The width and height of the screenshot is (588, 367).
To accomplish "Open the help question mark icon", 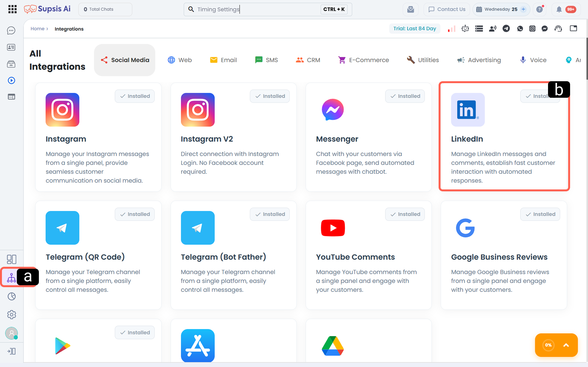I will coord(540,9).
